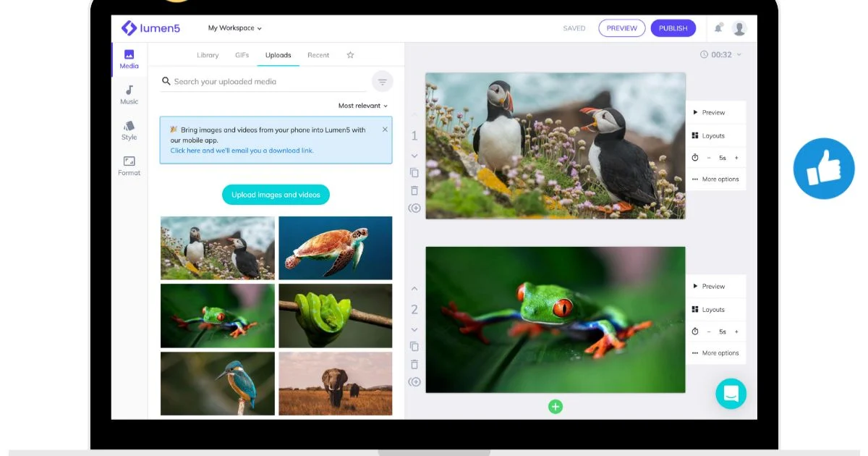The height and width of the screenshot is (456, 868).
Task: Duplicate scene 2 with copy icon
Action: pos(414,347)
